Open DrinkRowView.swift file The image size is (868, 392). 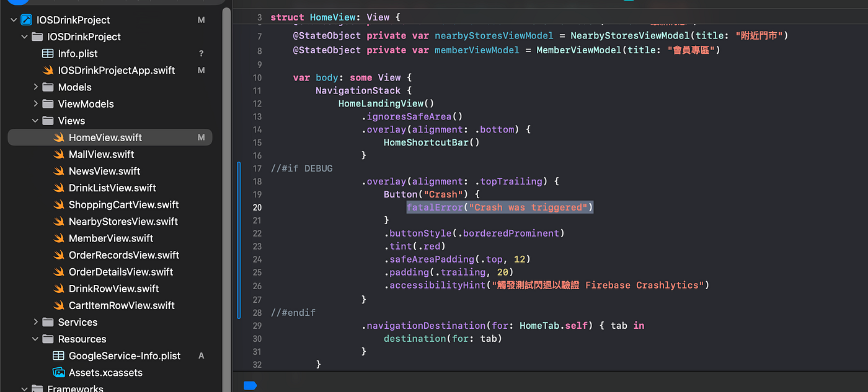point(114,289)
